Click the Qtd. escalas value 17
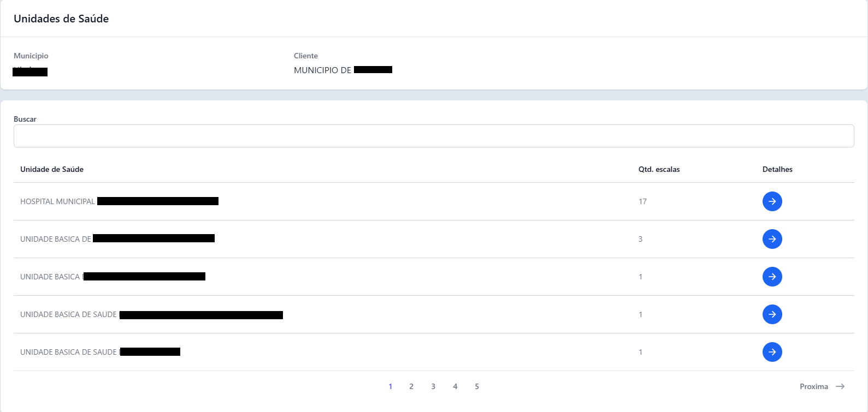The image size is (868, 412). pyautogui.click(x=642, y=201)
